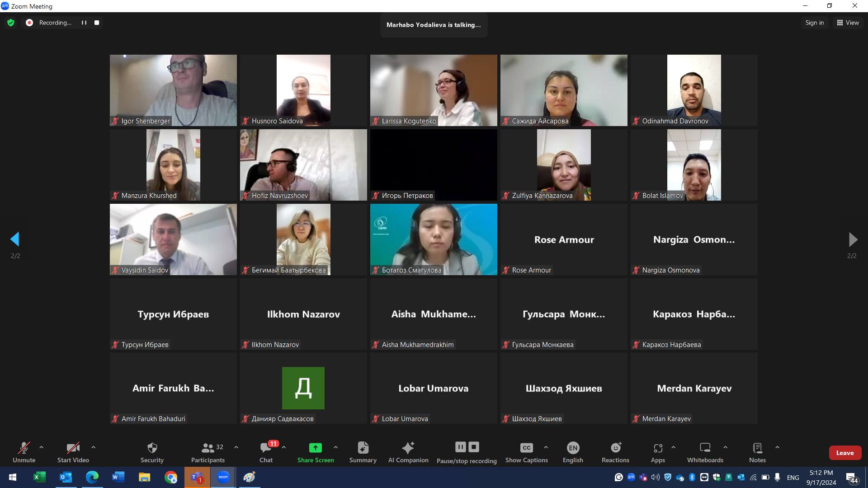Click the green Share Screen icon

pyautogui.click(x=315, y=448)
